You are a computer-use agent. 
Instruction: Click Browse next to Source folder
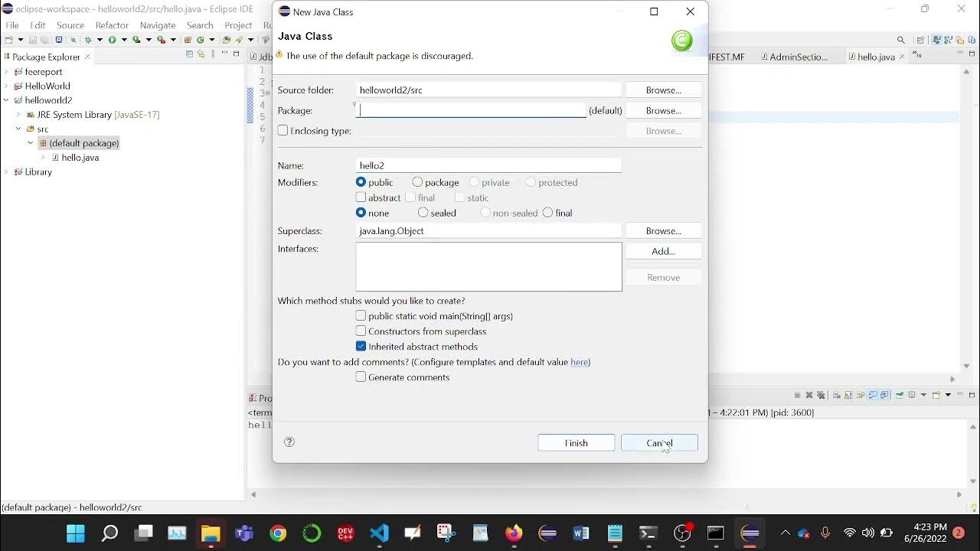pyautogui.click(x=664, y=90)
